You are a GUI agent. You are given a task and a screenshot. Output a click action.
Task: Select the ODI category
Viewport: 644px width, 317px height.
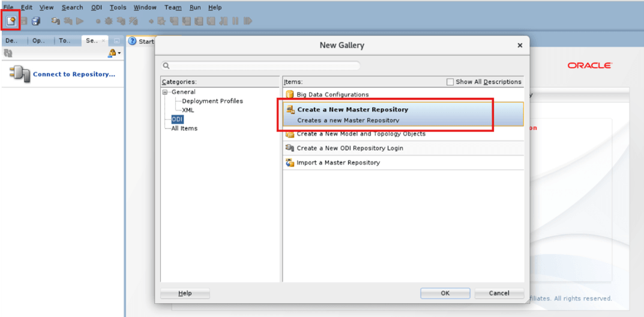pos(178,119)
